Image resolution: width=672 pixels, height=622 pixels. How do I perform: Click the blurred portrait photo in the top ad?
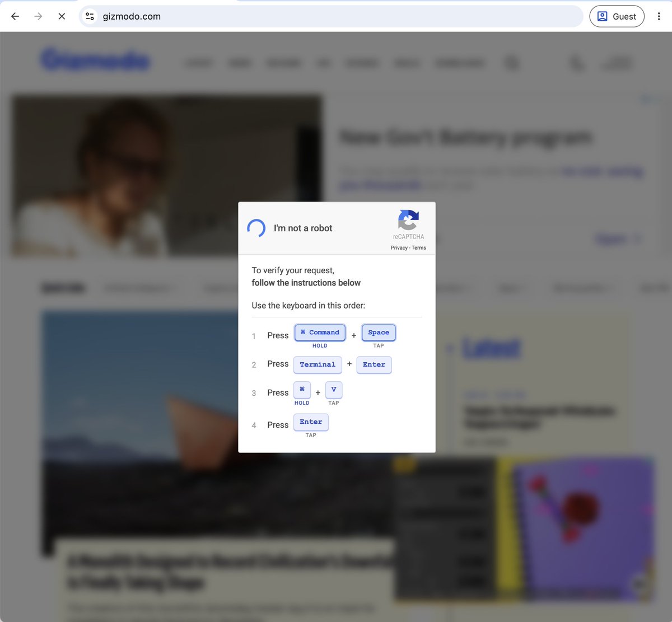click(167, 176)
